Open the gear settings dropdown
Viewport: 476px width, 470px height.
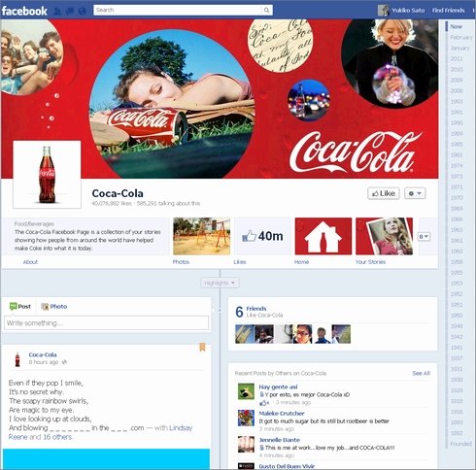tap(415, 193)
